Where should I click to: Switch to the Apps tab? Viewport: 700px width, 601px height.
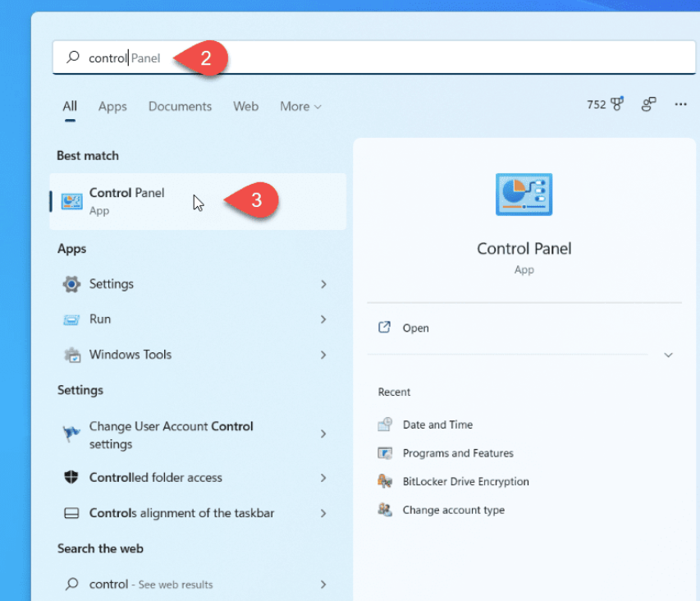point(112,106)
